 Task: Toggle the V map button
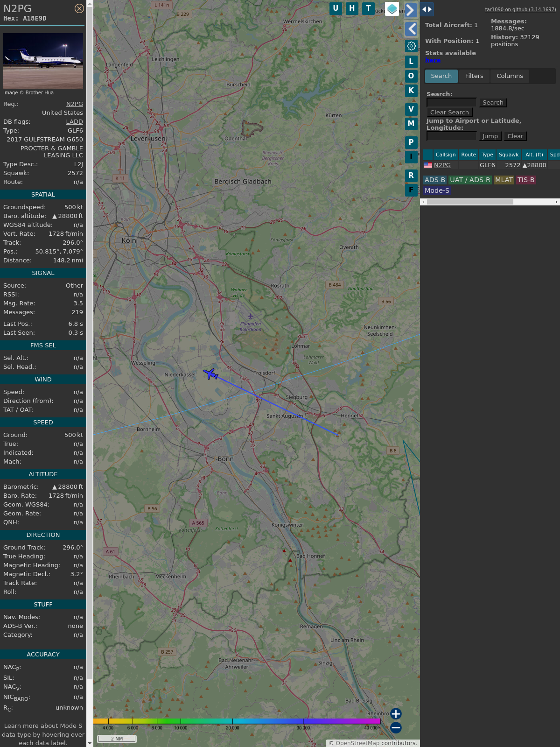pyautogui.click(x=411, y=109)
